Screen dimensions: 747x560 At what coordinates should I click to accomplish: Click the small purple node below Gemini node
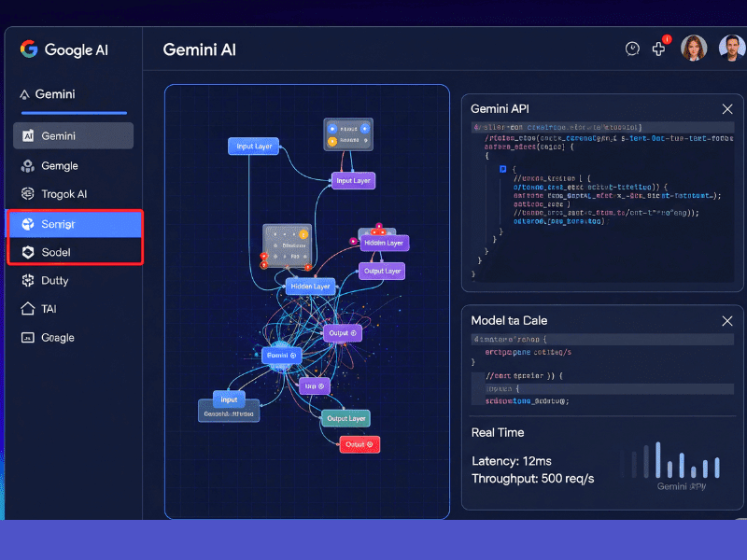(315, 386)
